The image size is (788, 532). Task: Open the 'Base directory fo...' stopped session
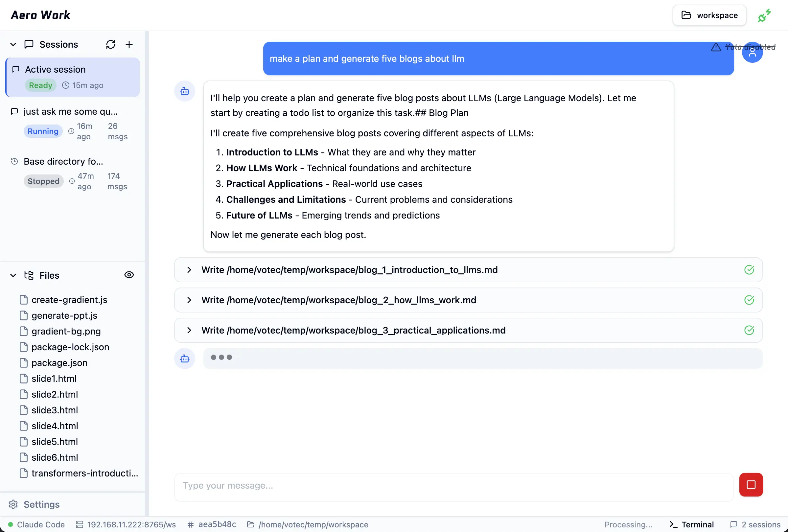tap(63, 161)
